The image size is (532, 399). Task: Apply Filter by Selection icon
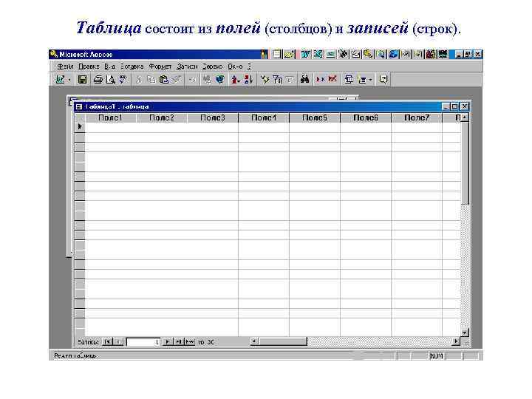pyautogui.click(x=265, y=80)
